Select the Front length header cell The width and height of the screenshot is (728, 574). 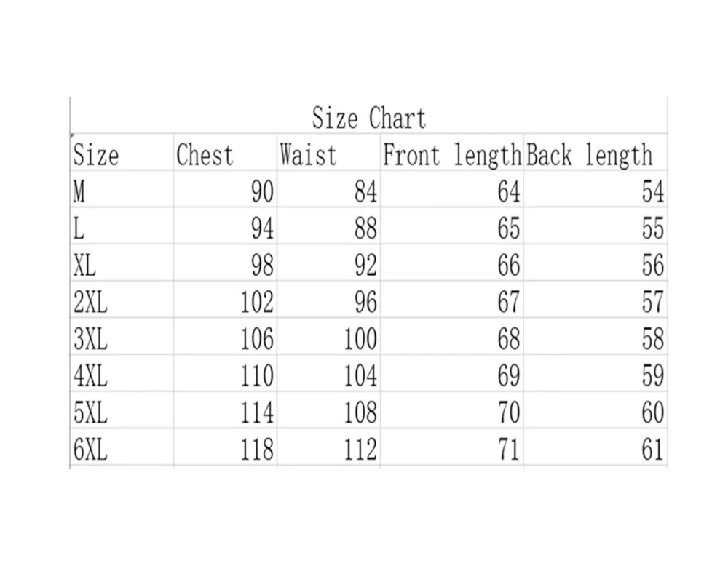[451, 155]
